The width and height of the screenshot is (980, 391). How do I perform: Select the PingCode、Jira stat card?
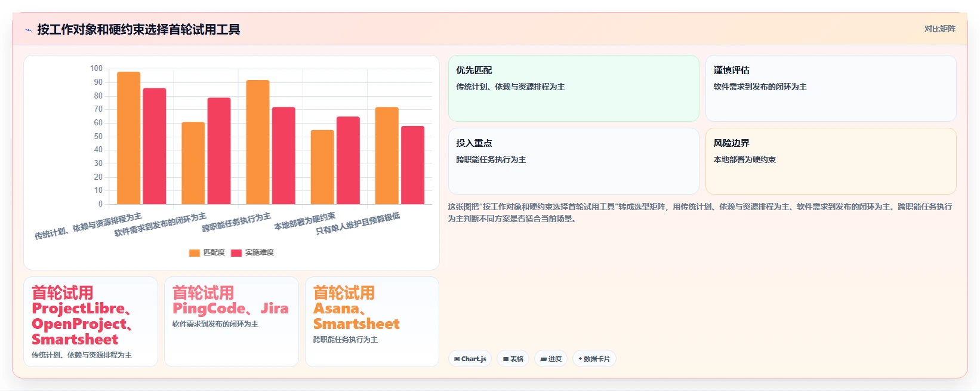click(232, 322)
